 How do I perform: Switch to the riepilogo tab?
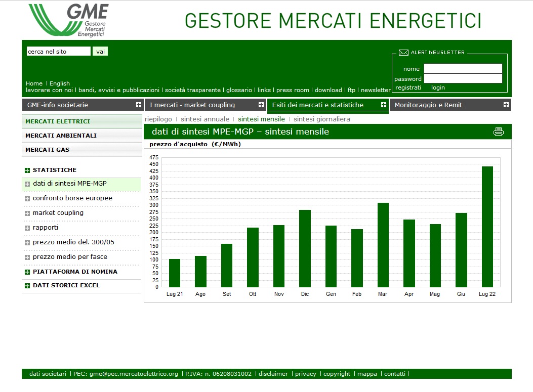click(158, 119)
